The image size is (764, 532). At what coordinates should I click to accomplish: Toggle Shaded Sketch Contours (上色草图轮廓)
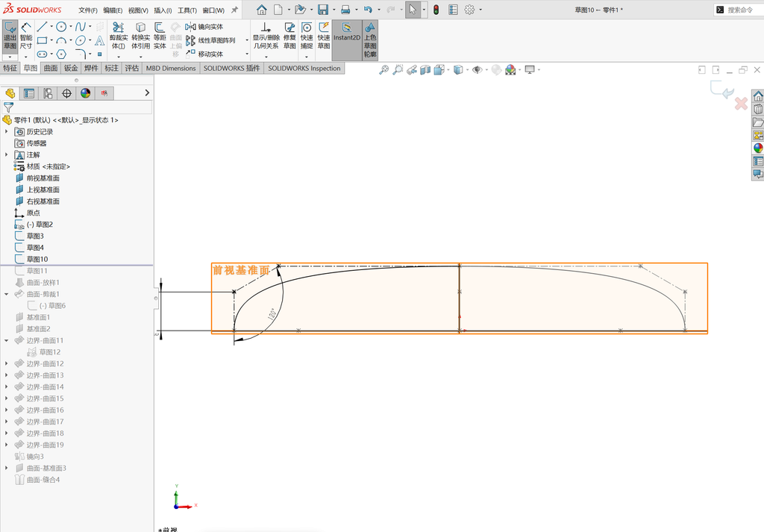point(370,39)
